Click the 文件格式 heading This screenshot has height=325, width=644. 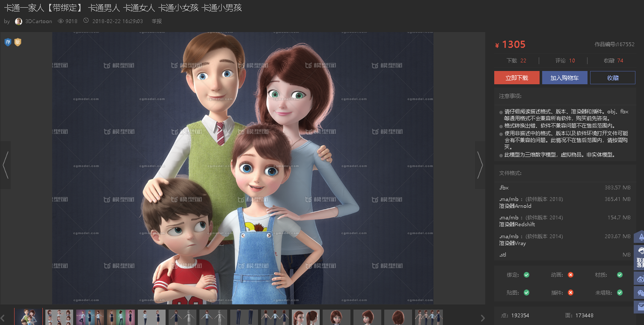point(510,173)
